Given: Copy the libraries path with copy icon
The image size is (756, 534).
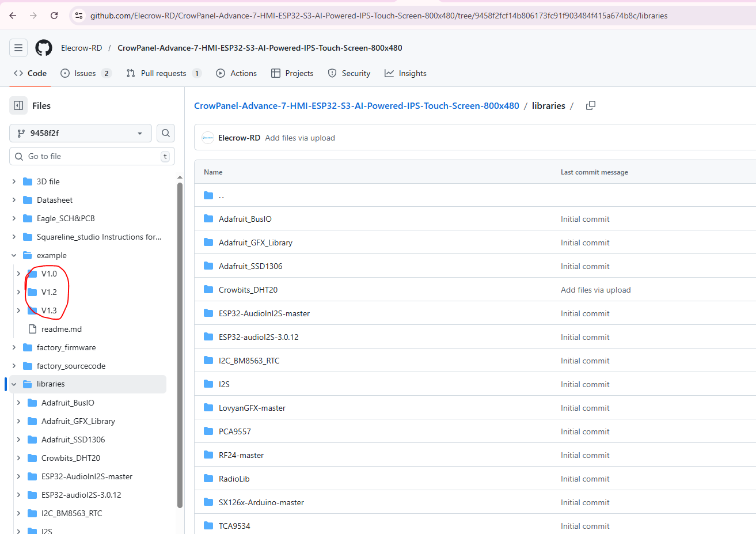Looking at the screenshot, I should coord(590,105).
